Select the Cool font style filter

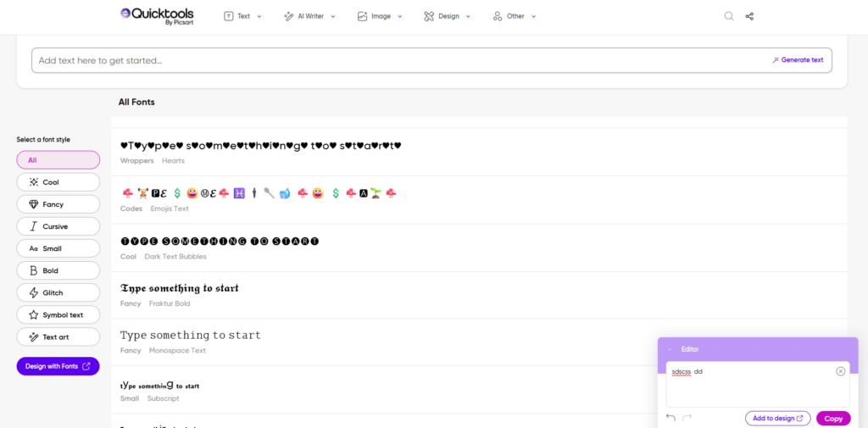(x=58, y=182)
